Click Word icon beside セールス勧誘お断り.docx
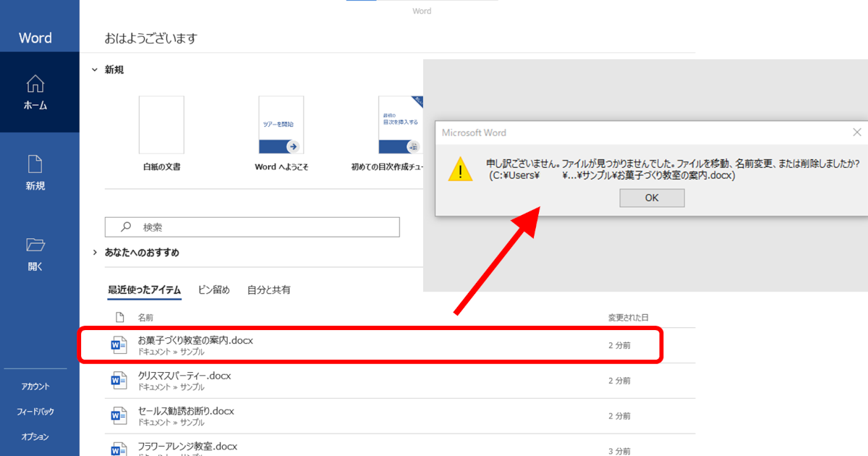 [118, 416]
